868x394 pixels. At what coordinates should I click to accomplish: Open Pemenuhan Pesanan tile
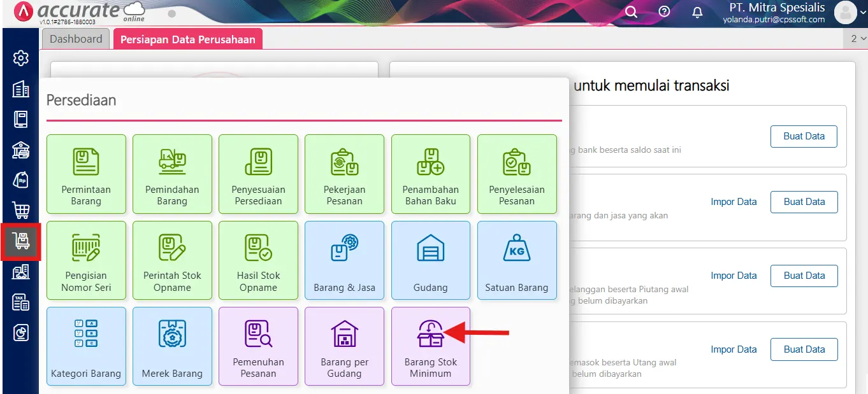click(258, 346)
